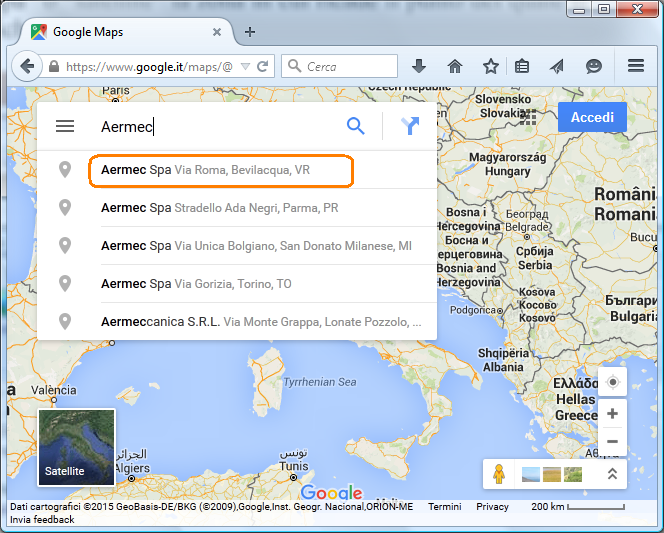Open Google Maps side menu icon
The image size is (664, 533).
pyautogui.click(x=65, y=126)
